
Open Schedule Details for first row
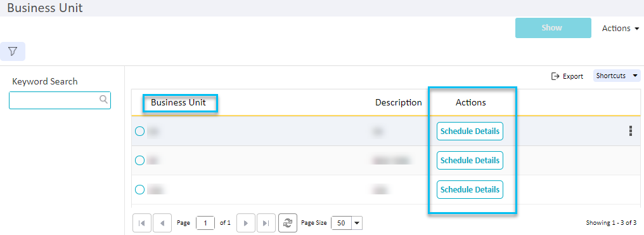click(x=470, y=131)
